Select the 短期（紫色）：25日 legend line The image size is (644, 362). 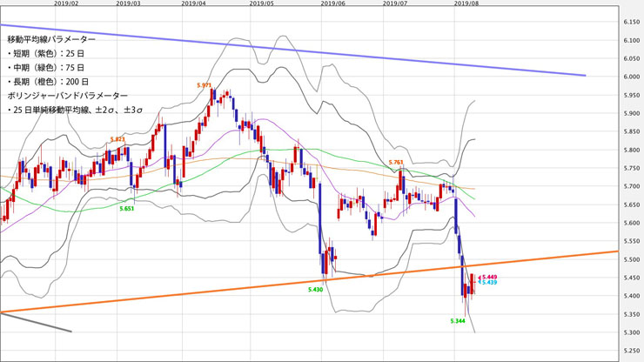(x=45, y=53)
